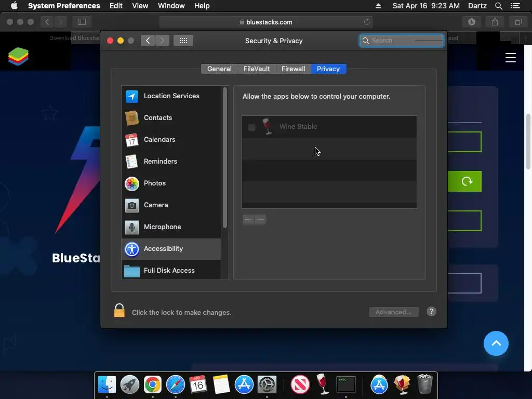The height and width of the screenshot is (399, 532).
Task: Show all preferences grid icon
Action: pos(183,41)
